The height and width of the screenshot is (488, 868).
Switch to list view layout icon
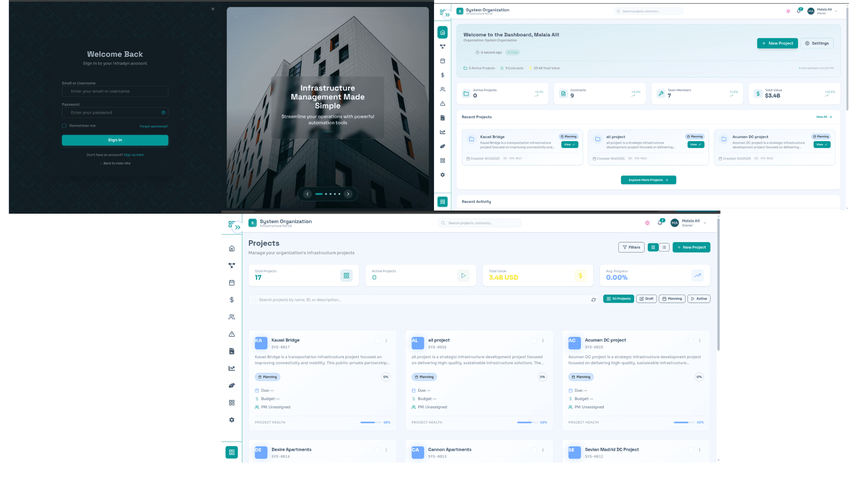tap(664, 247)
